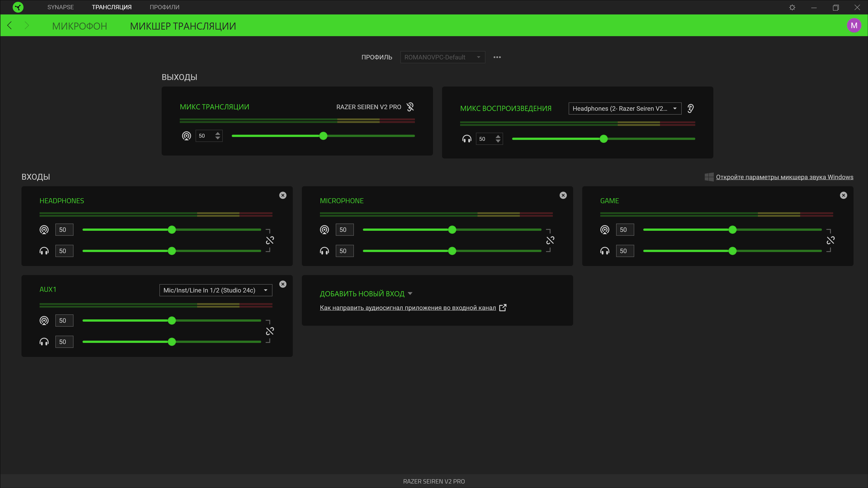Screen dimensions: 868x488
Task: Remove the AUX1 input channel
Action: click(x=283, y=284)
